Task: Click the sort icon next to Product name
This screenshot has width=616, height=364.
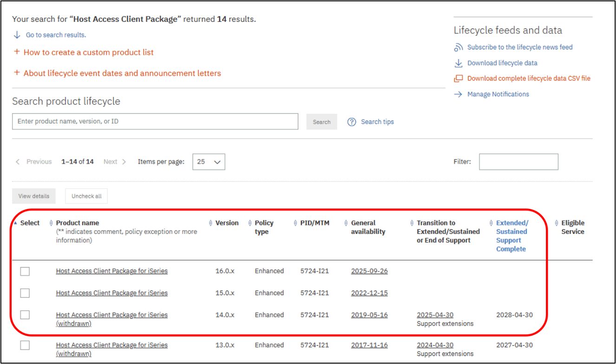Action: pyautogui.click(x=51, y=223)
